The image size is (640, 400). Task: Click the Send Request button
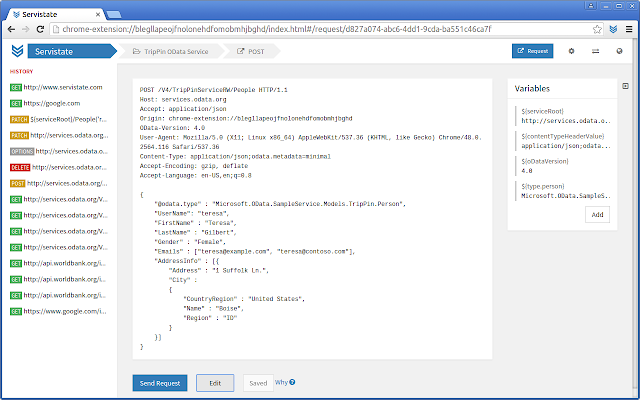click(x=160, y=383)
